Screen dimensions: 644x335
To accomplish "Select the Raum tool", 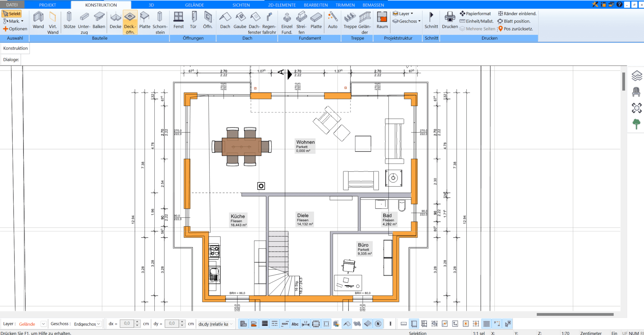I will point(382,20).
